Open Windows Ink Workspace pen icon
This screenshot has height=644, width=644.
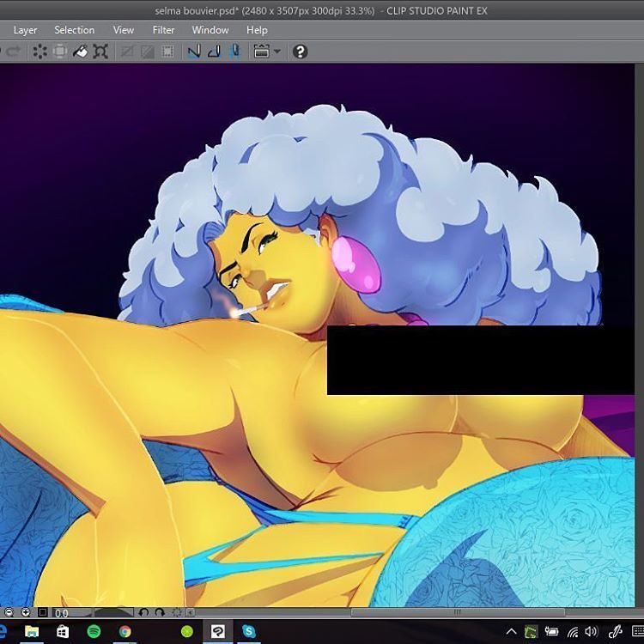point(615,631)
